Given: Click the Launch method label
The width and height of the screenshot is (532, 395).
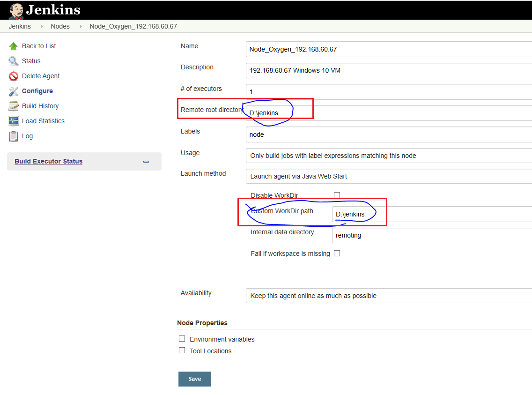Looking at the screenshot, I should (203, 174).
